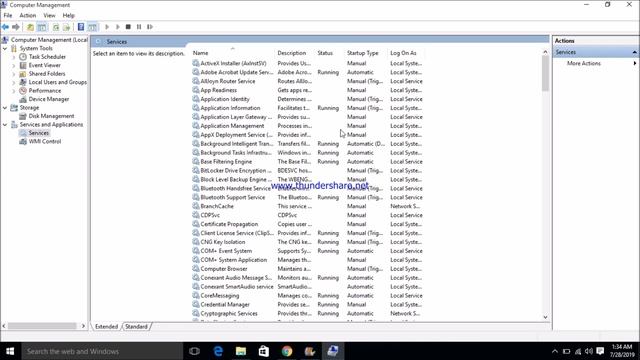The width and height of the screenshot is (640, 360).
Task: Click Search the web and Windows box
Action: [x=102, y=351]
